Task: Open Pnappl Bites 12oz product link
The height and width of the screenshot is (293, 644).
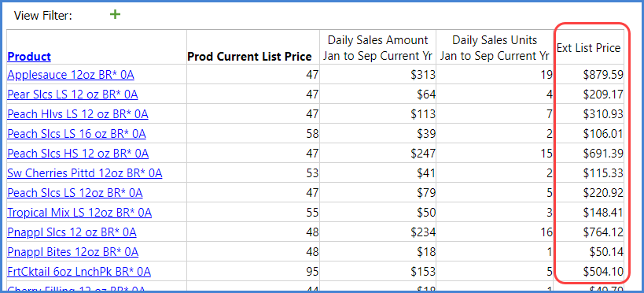Action: (x=72, y=252)
